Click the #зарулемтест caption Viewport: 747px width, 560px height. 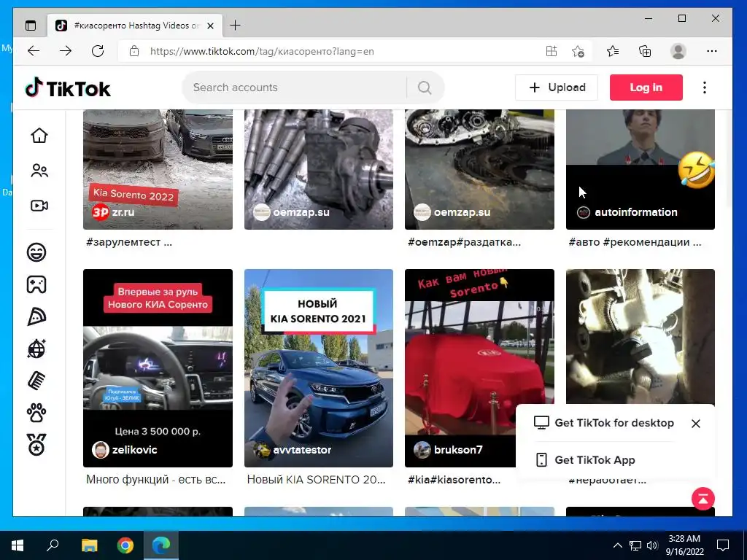(129, 242)
